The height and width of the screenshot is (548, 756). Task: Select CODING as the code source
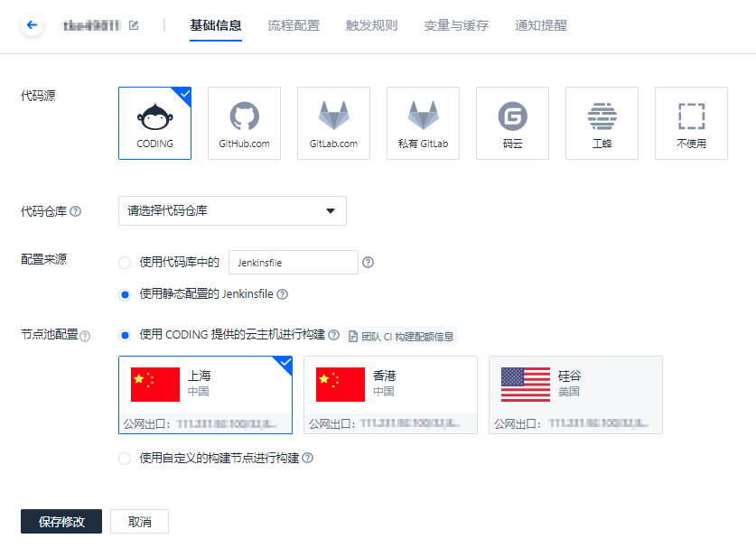[154, 124]
